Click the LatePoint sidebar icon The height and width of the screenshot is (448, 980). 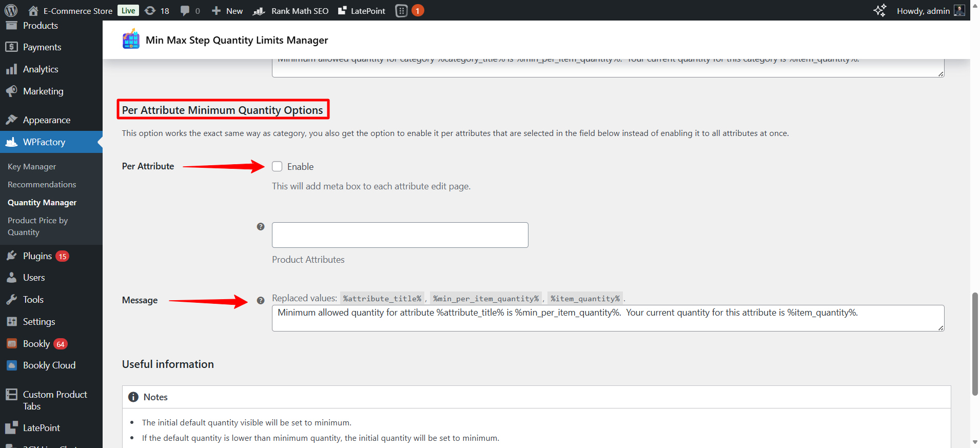pos(11,427)
